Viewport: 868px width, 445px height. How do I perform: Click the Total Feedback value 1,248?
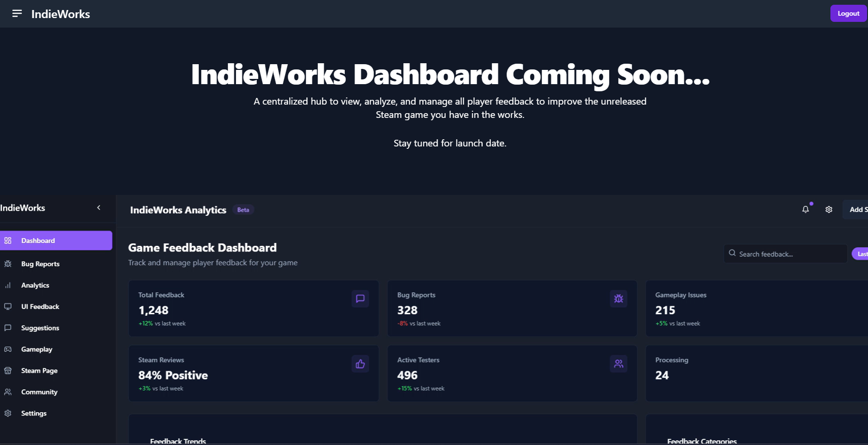coord(154,310)
